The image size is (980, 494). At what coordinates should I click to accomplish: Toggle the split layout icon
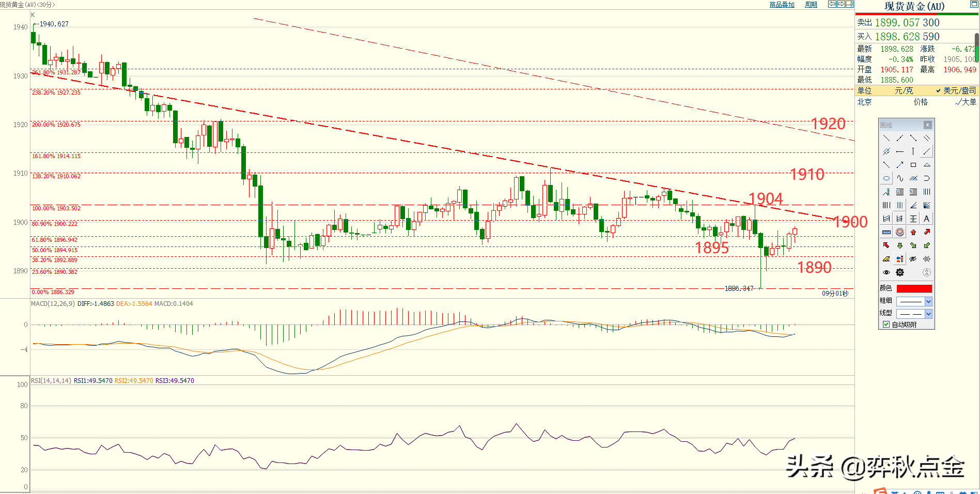[849, 4]
